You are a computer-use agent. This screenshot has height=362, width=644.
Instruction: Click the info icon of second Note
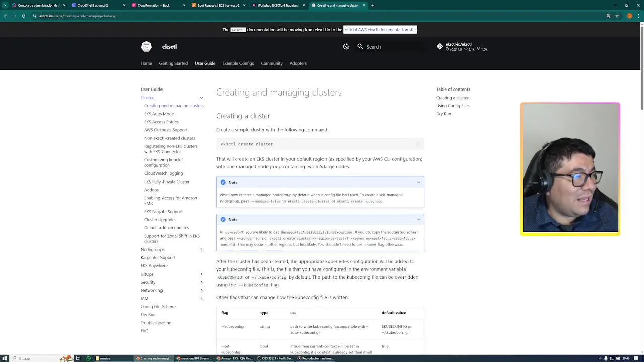tap(223, 219)
